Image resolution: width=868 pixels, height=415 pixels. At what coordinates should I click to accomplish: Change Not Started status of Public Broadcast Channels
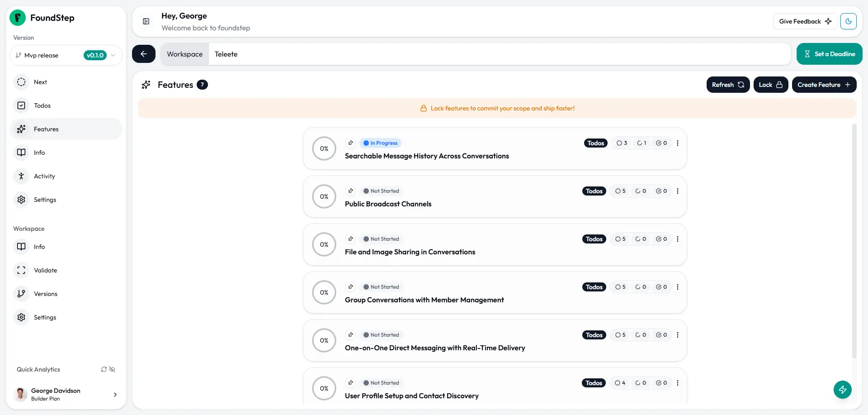pyautogui.click(x=381, y=191)
